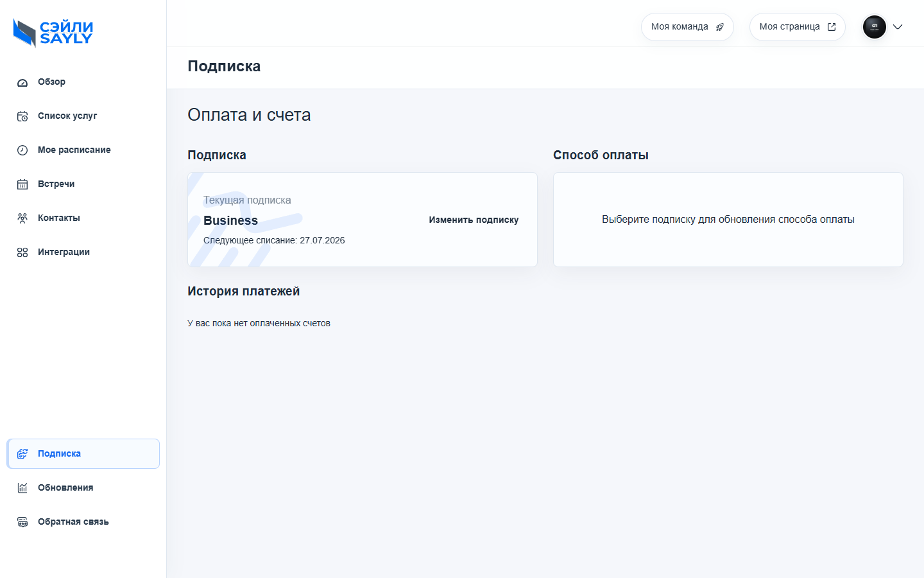Click the Sayly logo

point(53,33)
